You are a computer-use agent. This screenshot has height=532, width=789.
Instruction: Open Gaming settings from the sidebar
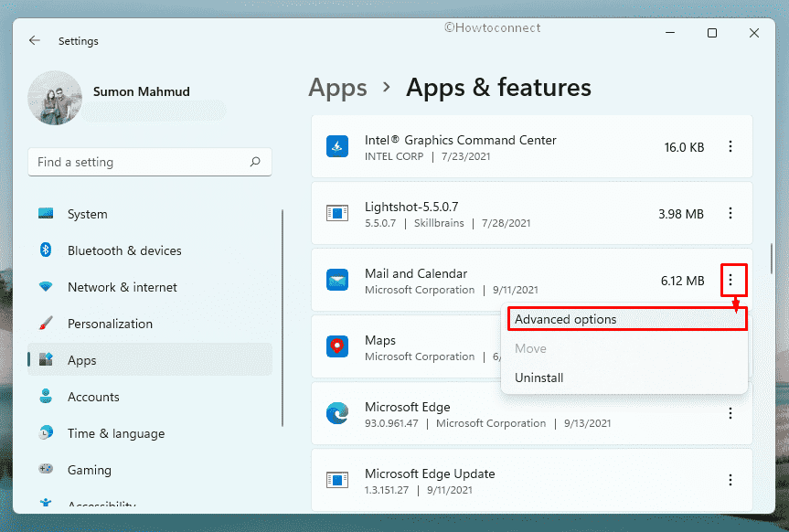point(89,470)
